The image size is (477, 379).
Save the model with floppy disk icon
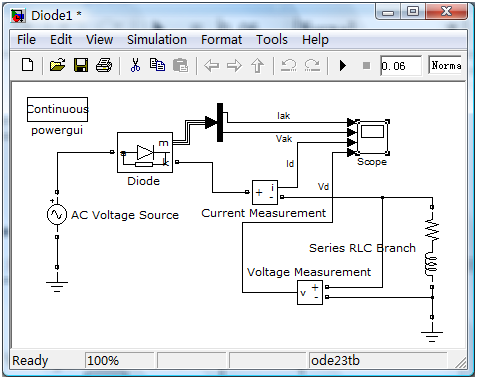coord(81,65)
